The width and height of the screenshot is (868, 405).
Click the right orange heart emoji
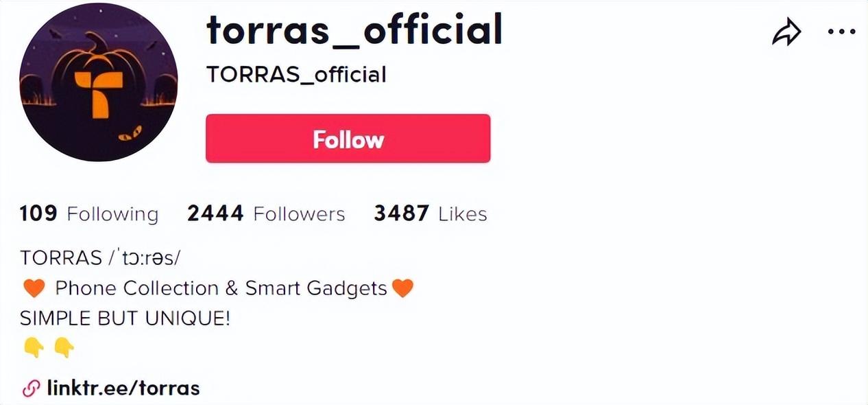[403, 288]
